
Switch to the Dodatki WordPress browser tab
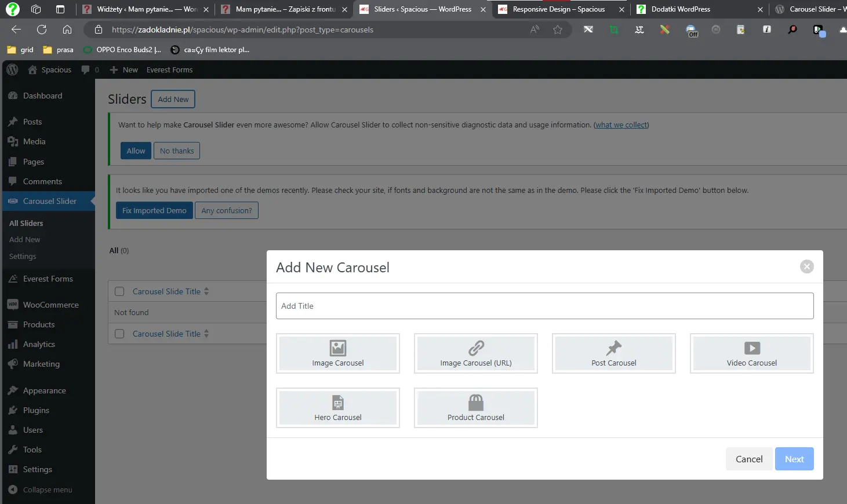pos(681,9)
